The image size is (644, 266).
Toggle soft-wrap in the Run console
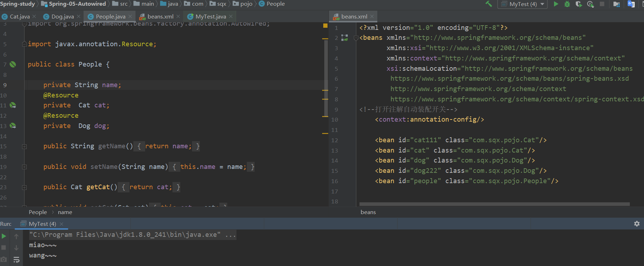click(x=16, y=260)
